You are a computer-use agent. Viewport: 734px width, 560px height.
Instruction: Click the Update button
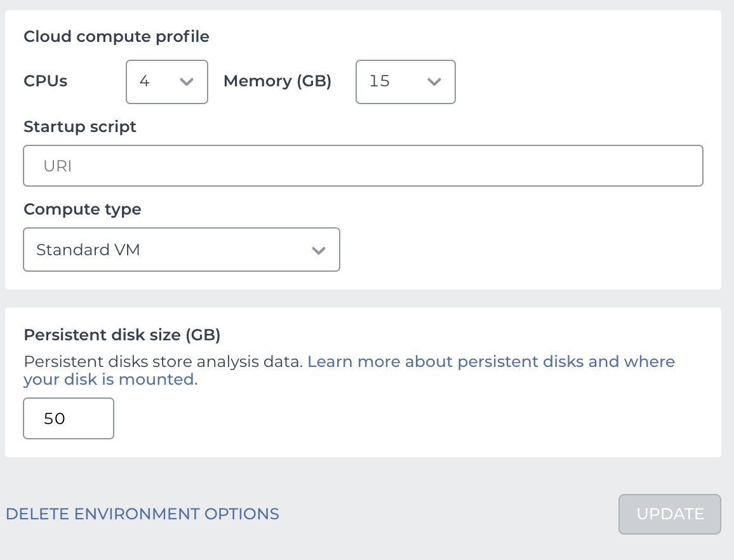670,514
